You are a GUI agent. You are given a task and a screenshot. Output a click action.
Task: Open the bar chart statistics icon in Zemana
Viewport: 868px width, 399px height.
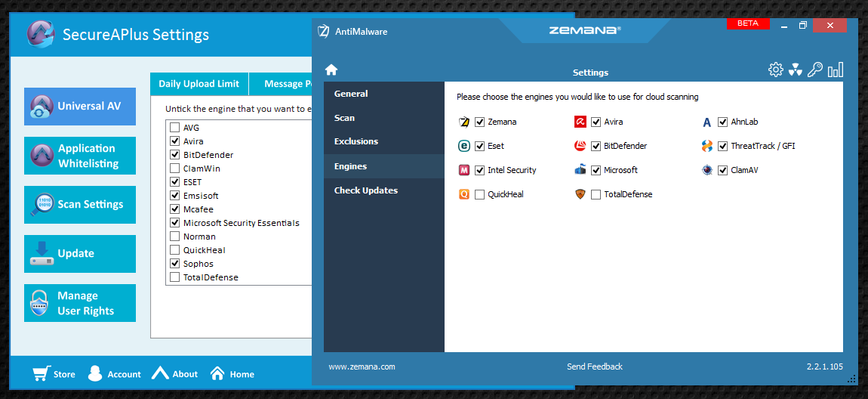tap(836, 70)
